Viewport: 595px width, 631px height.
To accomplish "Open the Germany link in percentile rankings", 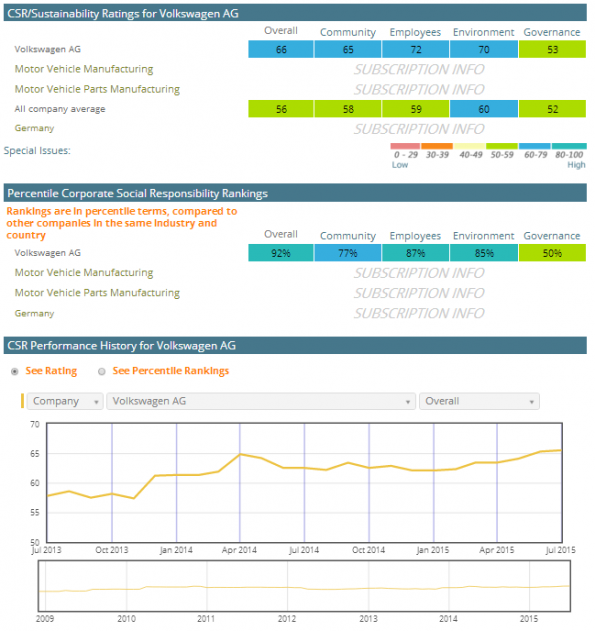I will [34, 313].
